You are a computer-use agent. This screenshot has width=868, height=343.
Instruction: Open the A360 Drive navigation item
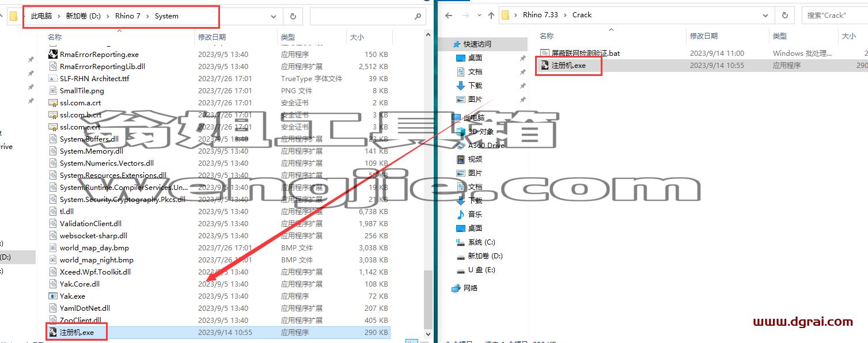point(486,146)
